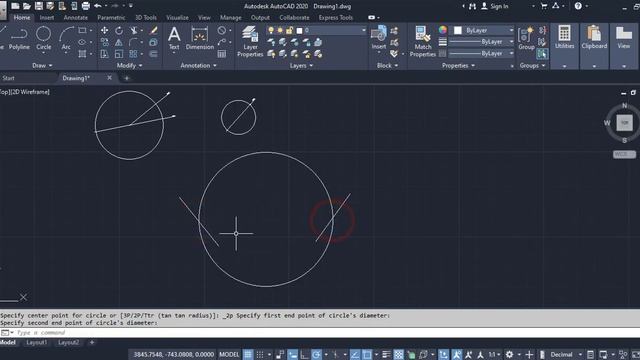Insert a Table from Annotation panel
Image resolution: width=640 pixels, height=360 pixels.
tap(222, 54)
